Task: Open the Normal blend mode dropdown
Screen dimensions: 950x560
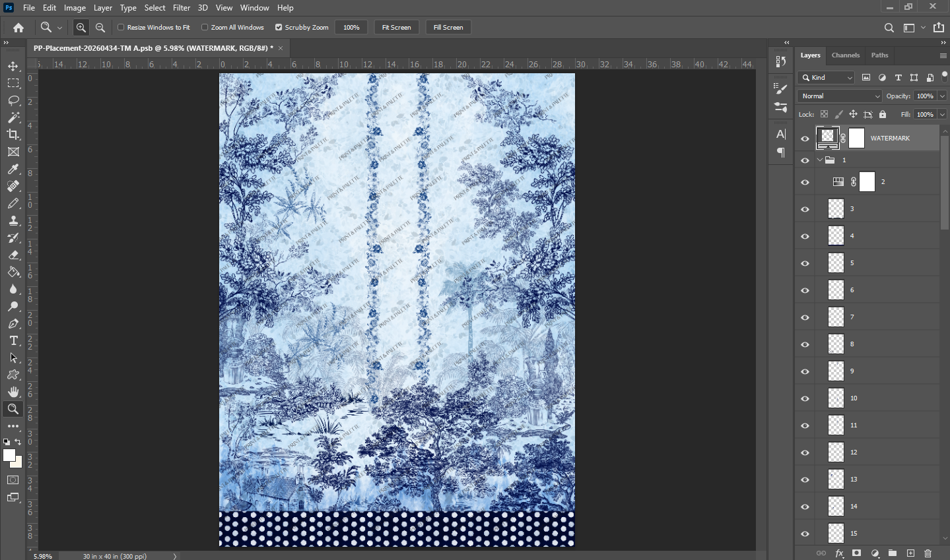Action: pyautogui.click(x=840, y=96)
